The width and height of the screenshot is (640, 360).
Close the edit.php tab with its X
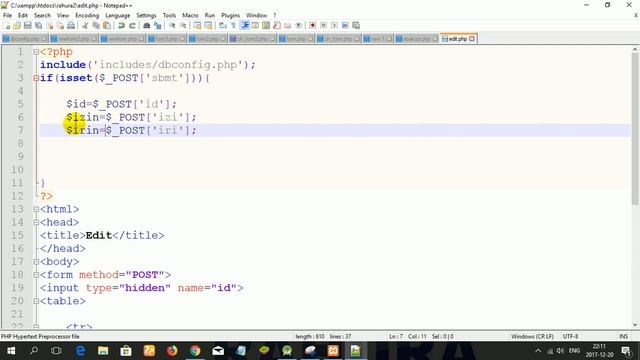point(472,39)
